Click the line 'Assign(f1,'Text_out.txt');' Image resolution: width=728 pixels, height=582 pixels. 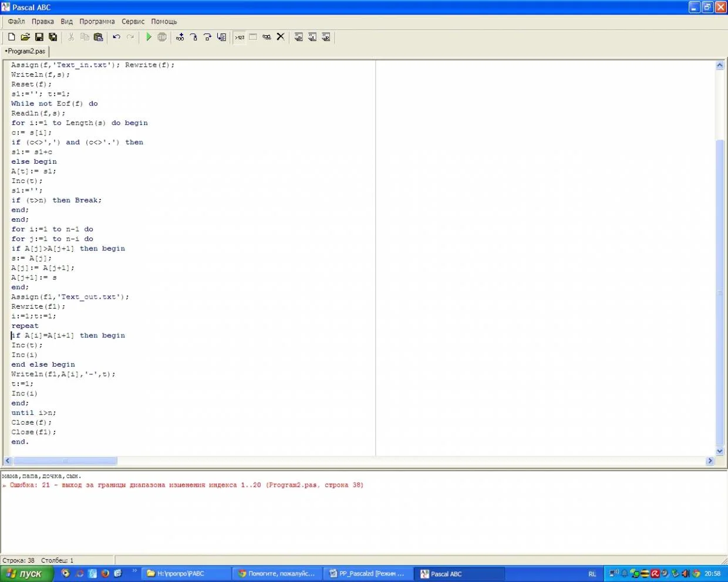click(70, 297)
